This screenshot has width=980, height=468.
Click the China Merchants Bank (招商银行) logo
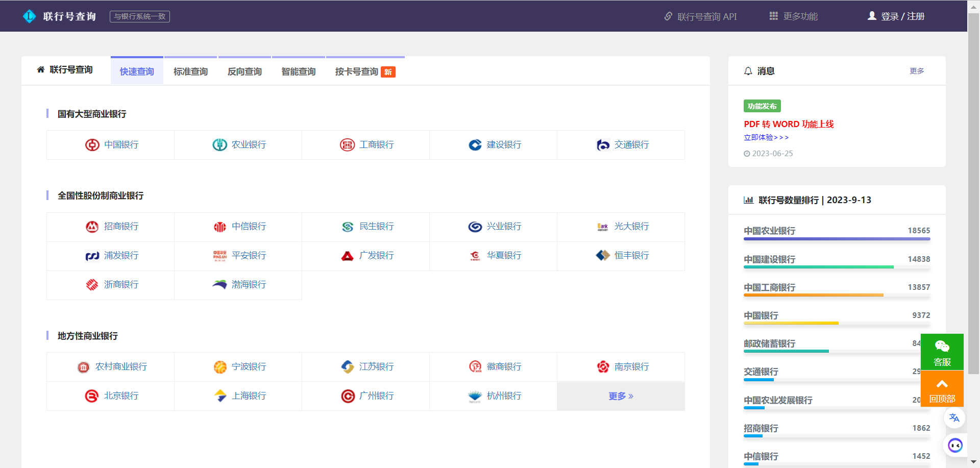pos(92,227)
